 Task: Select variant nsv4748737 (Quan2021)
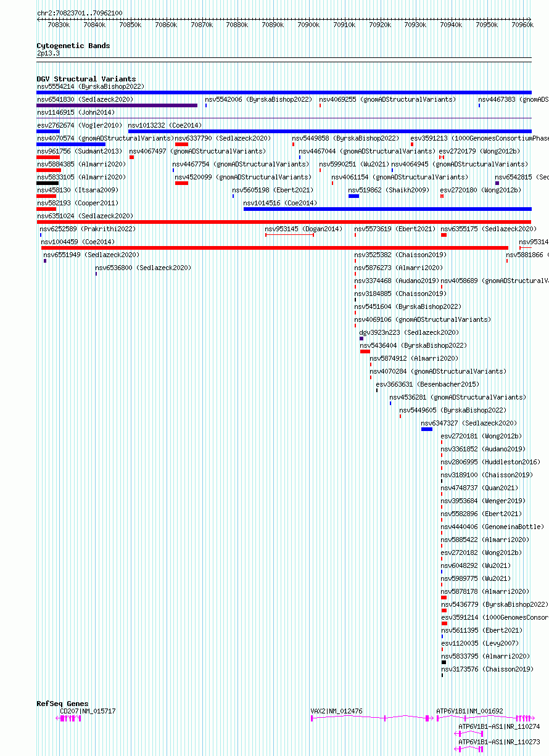[479, 488]
